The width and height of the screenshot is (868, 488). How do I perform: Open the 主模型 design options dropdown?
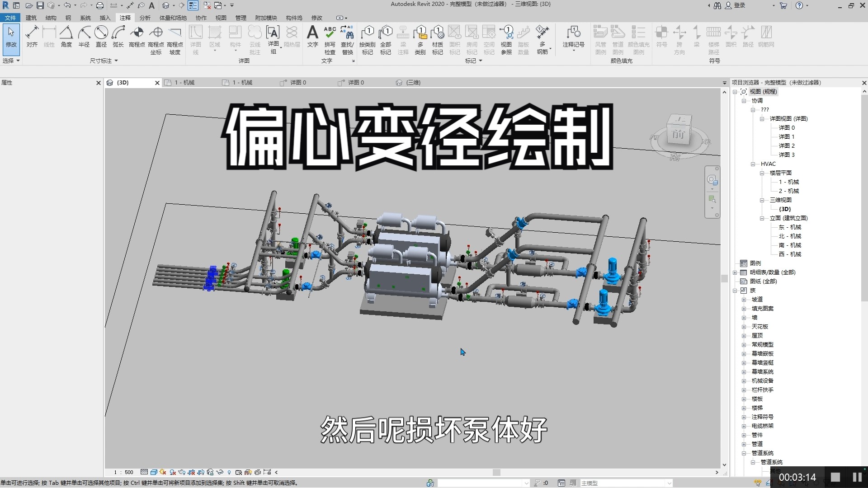click(626, 483)
